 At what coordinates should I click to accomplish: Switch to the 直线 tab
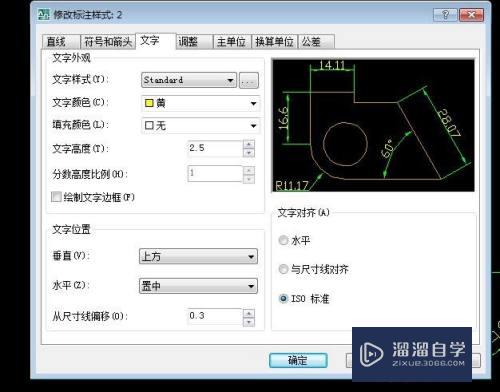pyautogui.click(x=61, y=42)
